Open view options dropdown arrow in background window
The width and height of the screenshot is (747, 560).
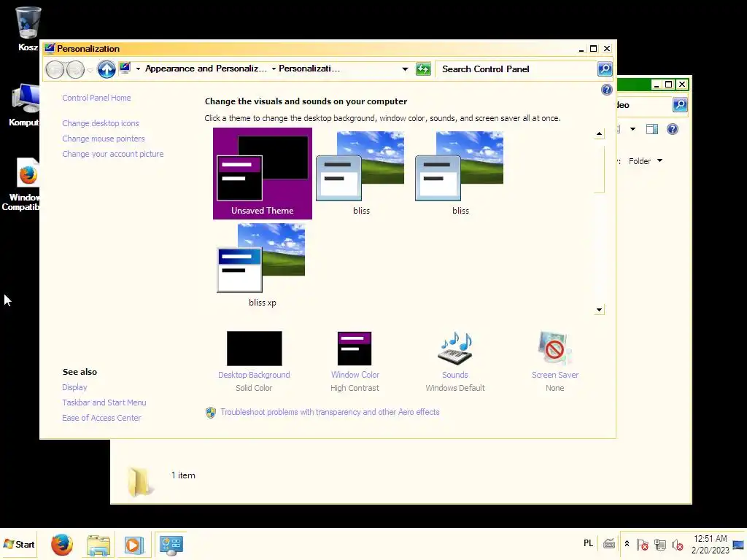(x=632, y=129)
